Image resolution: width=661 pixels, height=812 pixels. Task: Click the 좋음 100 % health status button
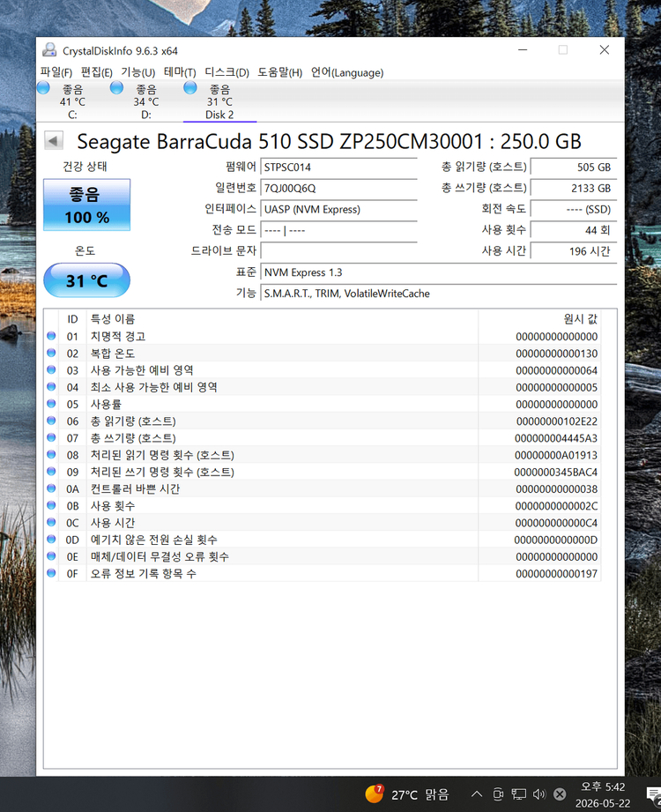point(86,205)
